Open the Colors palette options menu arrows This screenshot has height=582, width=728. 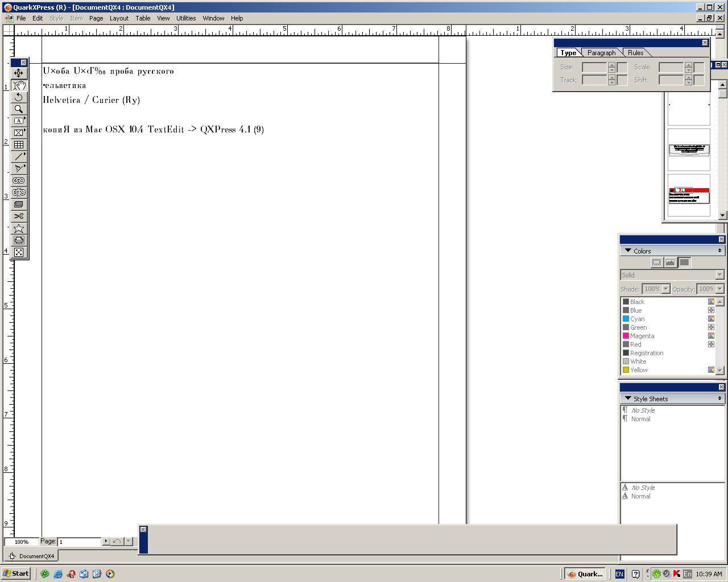coord(719,251)
